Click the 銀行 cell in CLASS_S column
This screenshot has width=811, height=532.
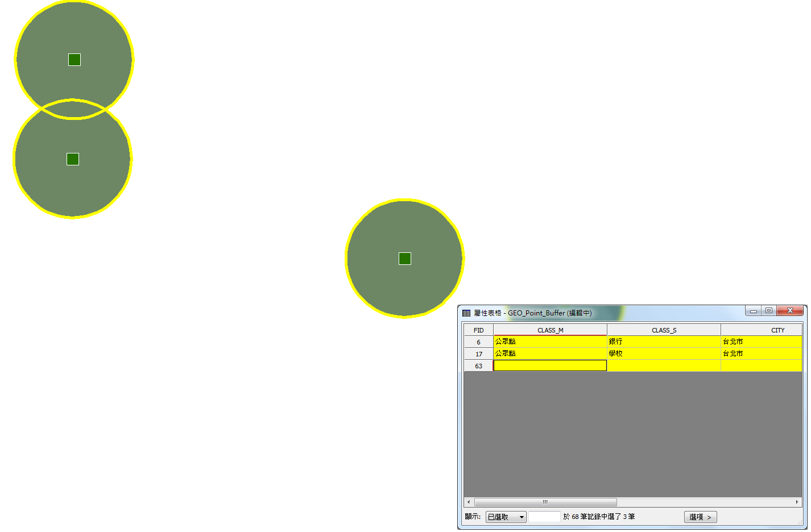(x=663, y=342)
